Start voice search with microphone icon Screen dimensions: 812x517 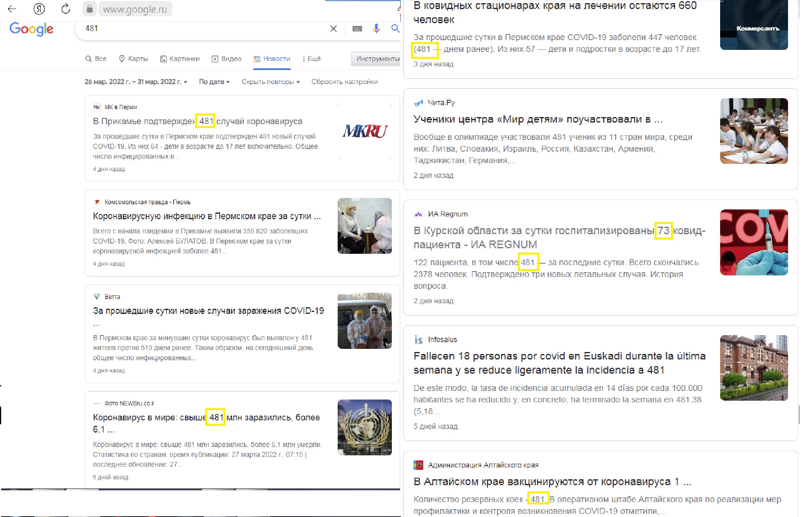376,28
